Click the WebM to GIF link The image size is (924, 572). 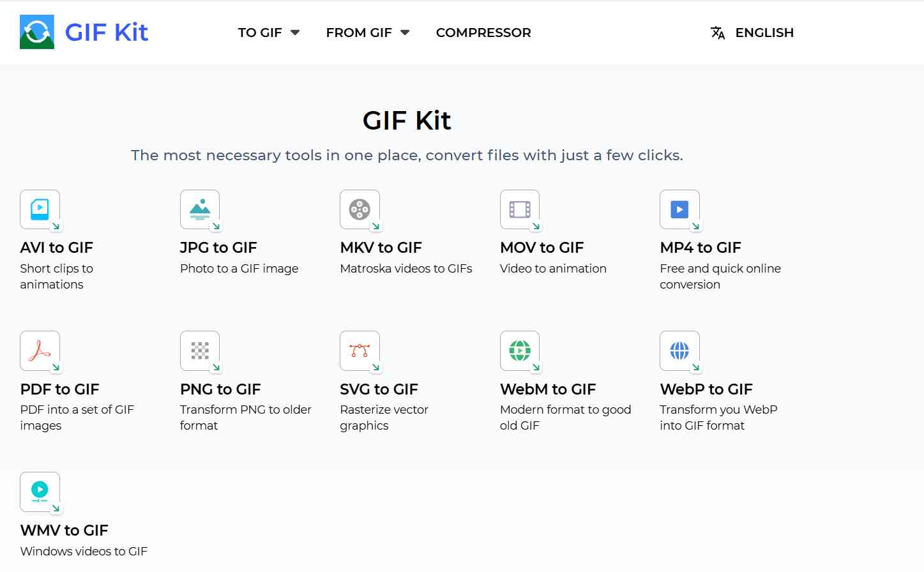coord(548,389)
